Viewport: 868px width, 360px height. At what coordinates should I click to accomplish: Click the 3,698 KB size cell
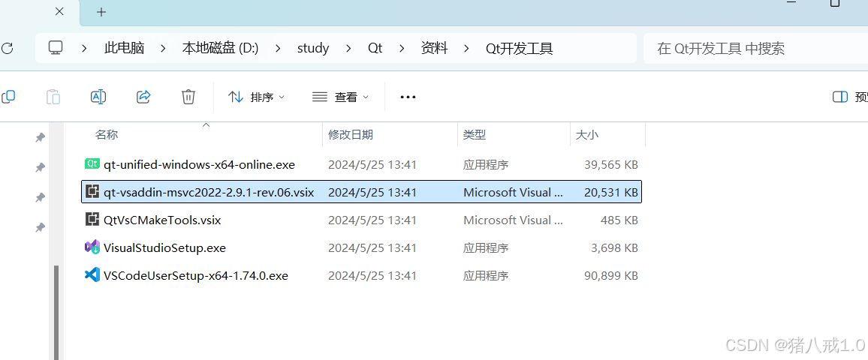click(614, 247)
